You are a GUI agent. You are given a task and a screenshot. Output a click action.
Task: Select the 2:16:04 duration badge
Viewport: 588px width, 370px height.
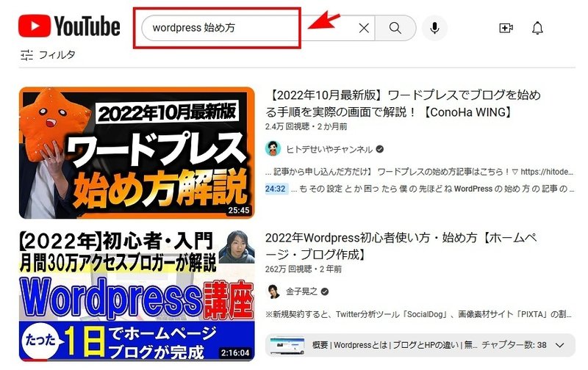pos(235,353)
